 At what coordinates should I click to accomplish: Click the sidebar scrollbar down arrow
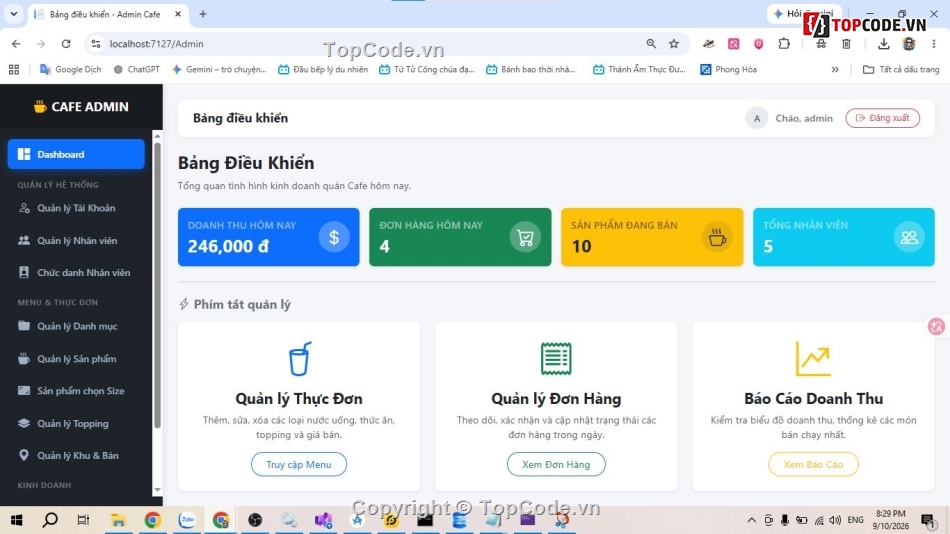[x=158, y=489]
